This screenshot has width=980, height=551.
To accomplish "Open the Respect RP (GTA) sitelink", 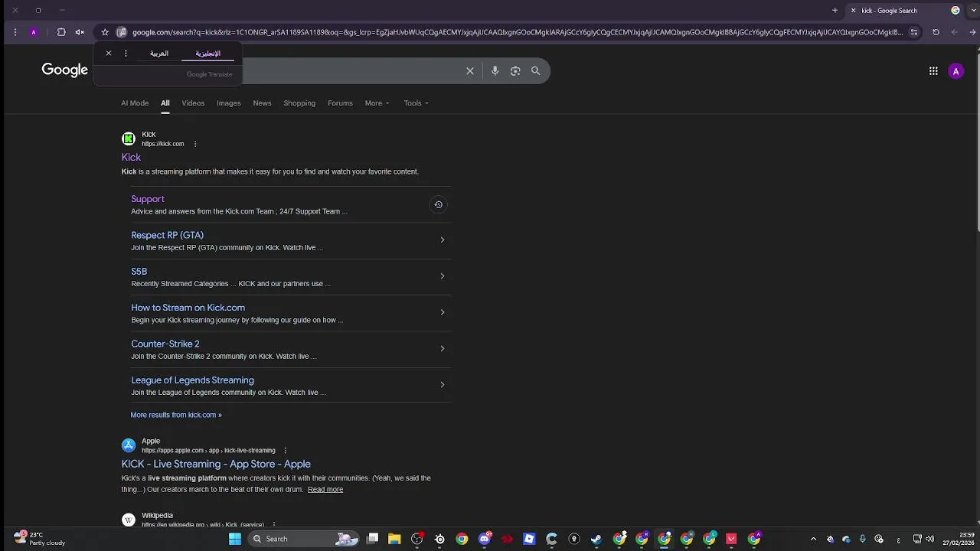I will coord(167,235).
